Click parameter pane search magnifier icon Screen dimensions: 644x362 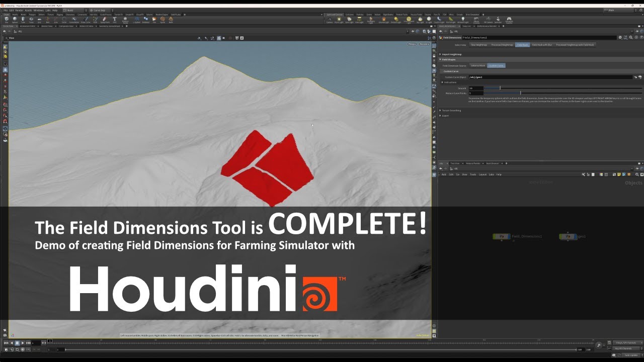pos(631,37)
